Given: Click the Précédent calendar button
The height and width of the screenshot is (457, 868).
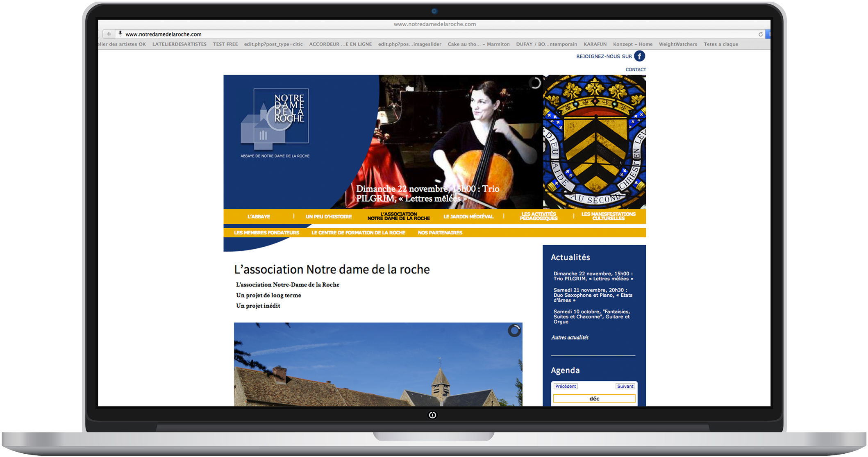Looking at the screenshot, I should coord(566,387).
